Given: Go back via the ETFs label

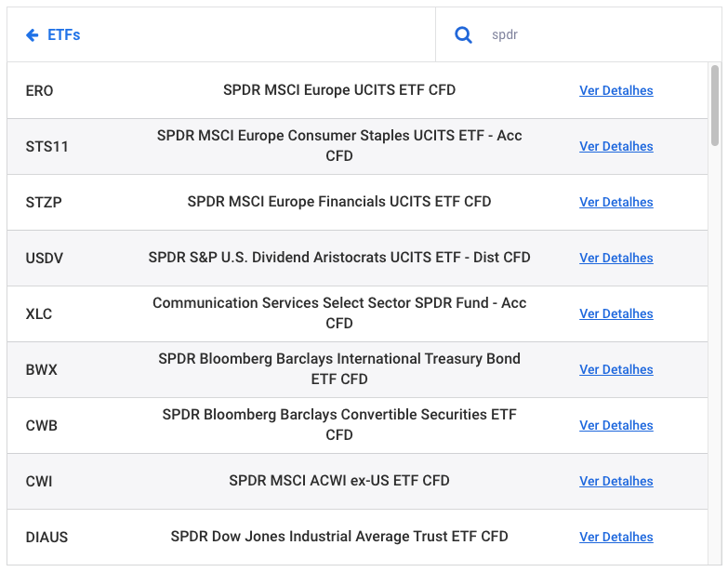Looking at the screenshot, I should click(63, 34).
